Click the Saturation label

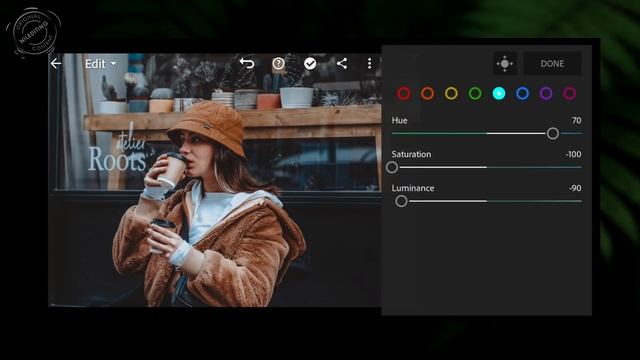tap(411, 154)
